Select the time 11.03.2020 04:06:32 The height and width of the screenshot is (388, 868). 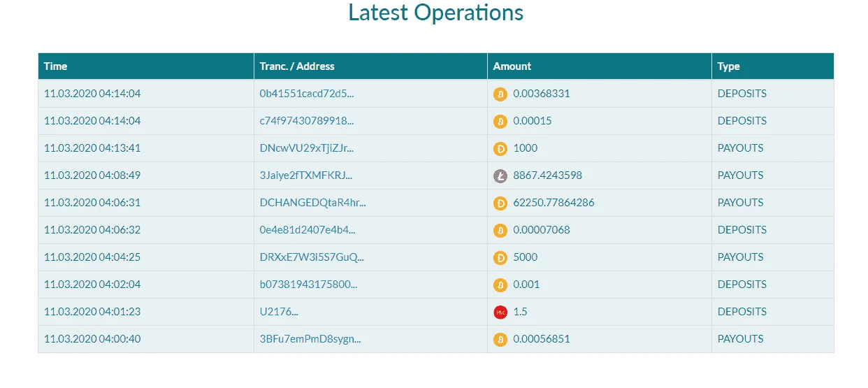click(92, 230)
